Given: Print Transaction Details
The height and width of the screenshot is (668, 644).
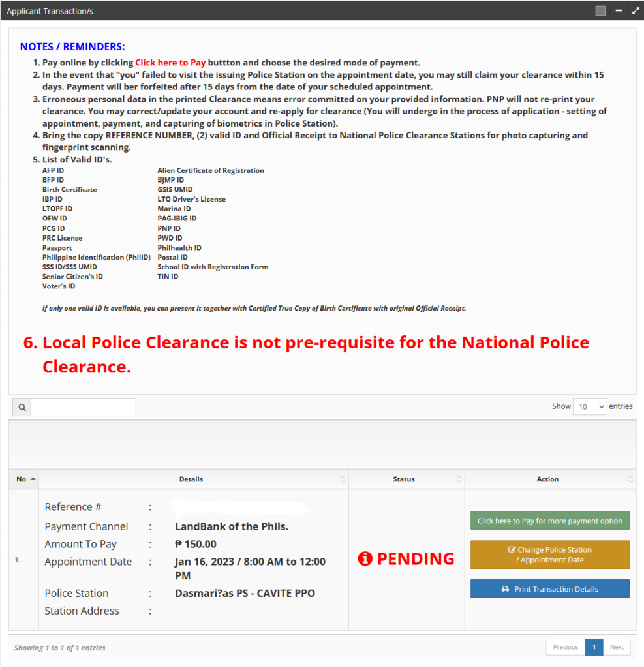Looking at the screenshot, I should coord(549,589).
